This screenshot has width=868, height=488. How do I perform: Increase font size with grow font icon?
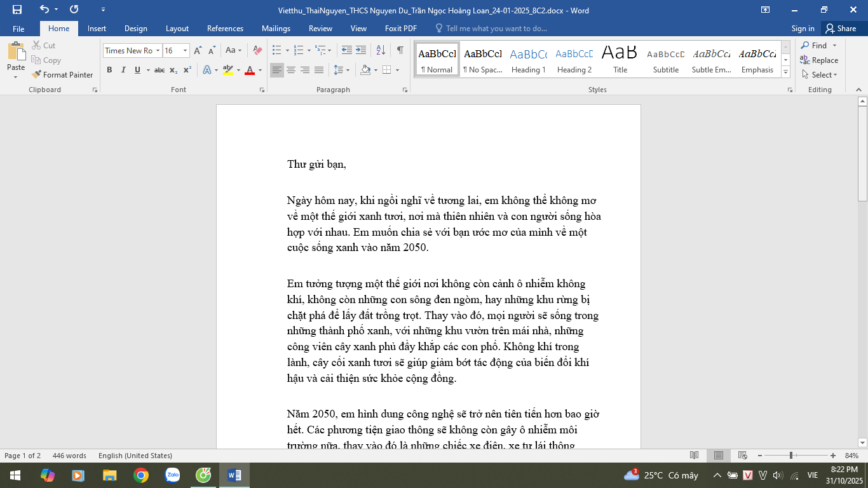198,50
